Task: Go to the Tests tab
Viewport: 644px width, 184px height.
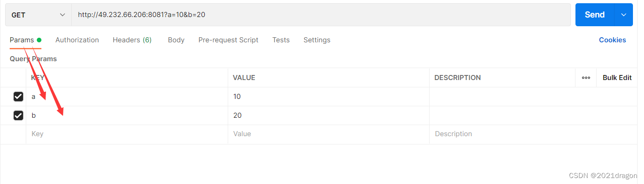Action: tap(281, 40)
